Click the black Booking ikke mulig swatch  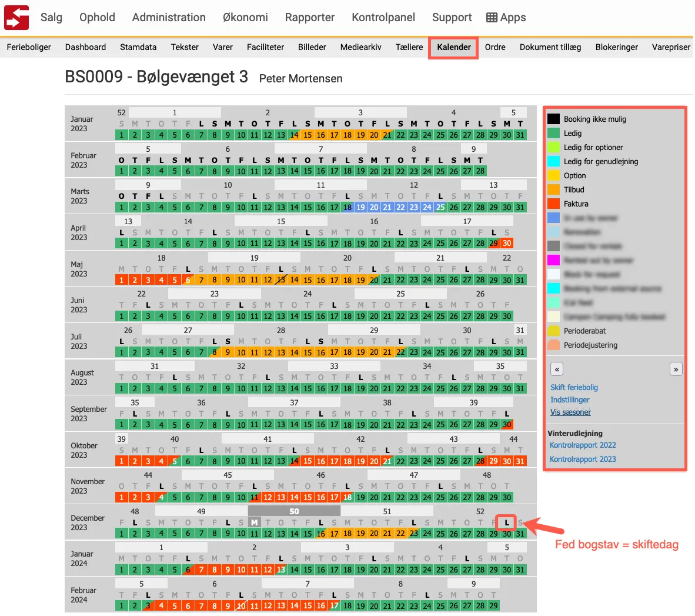[x=553, y=119]
